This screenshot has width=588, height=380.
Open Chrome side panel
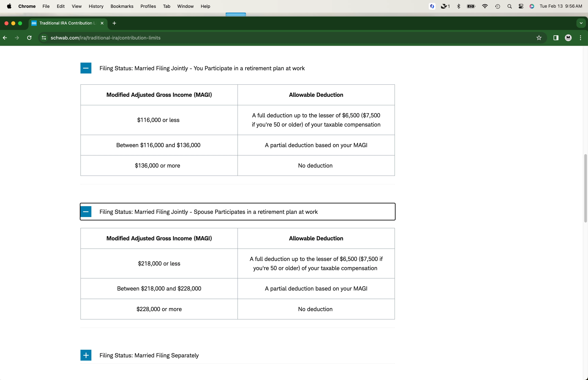click(x=556, y=38)
